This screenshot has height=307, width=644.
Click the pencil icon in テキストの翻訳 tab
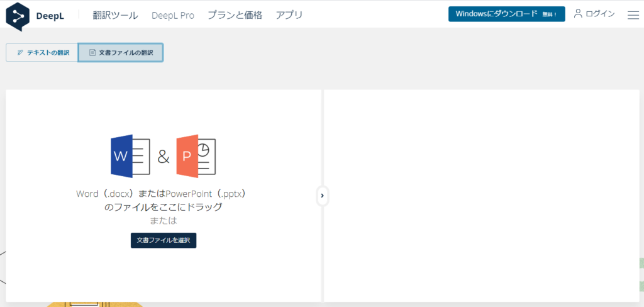pyautogui.click(x=21, y=53)
